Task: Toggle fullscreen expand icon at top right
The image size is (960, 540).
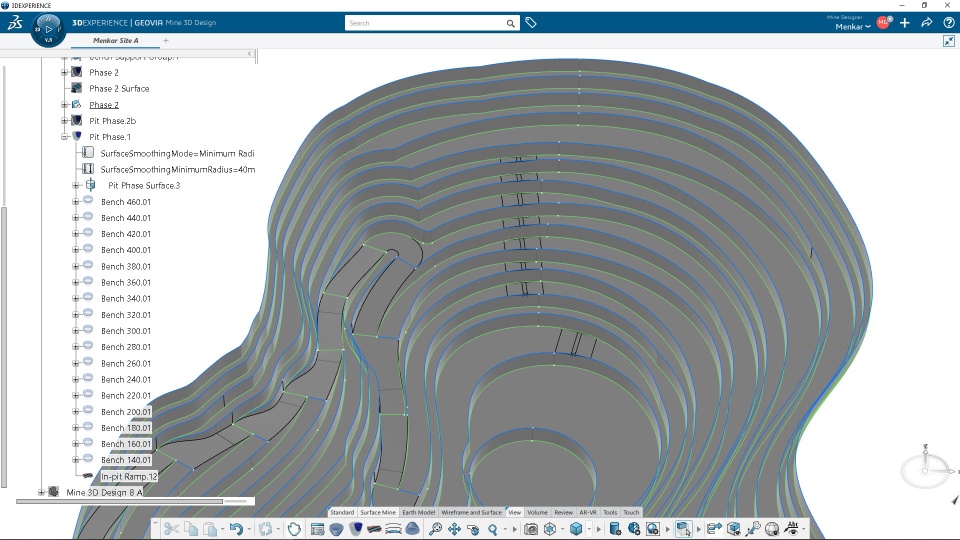Action: tap(949, 41)
